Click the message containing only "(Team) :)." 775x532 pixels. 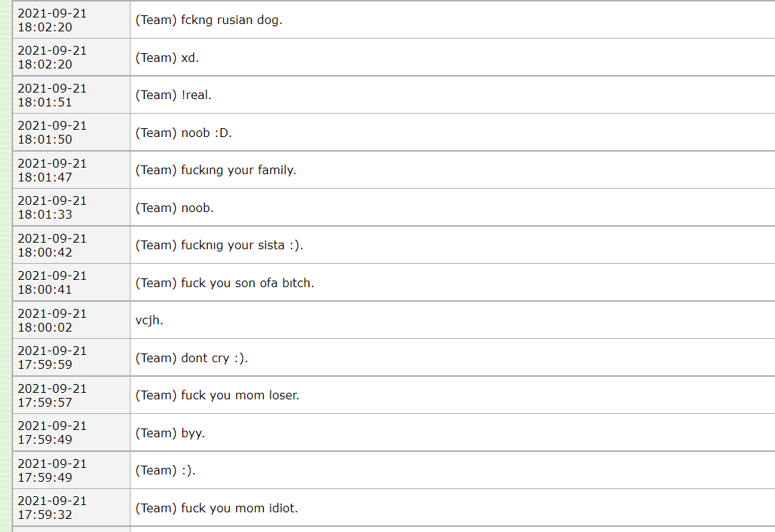click(165, 470)
